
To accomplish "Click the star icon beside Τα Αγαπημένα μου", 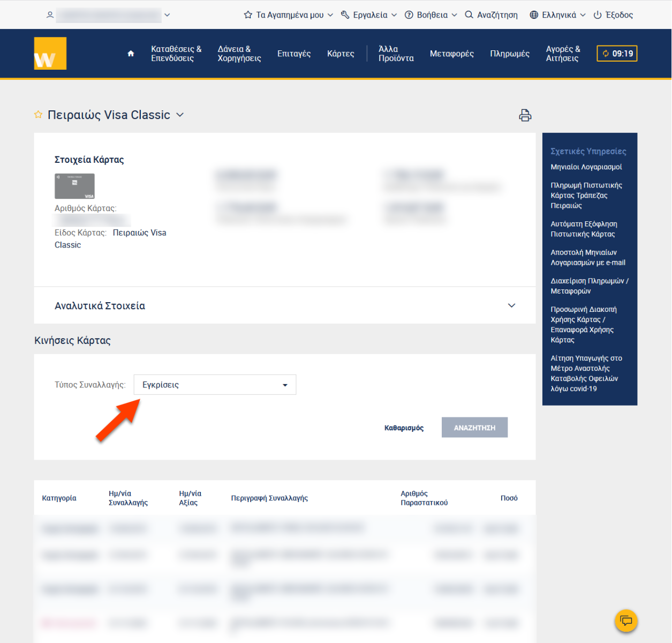I will (248, 15).
